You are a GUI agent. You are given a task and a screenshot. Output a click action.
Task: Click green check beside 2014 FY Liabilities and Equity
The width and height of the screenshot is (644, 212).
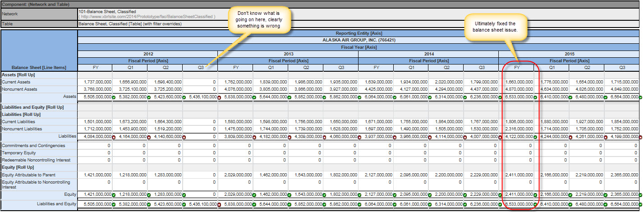tap(395, 204)
